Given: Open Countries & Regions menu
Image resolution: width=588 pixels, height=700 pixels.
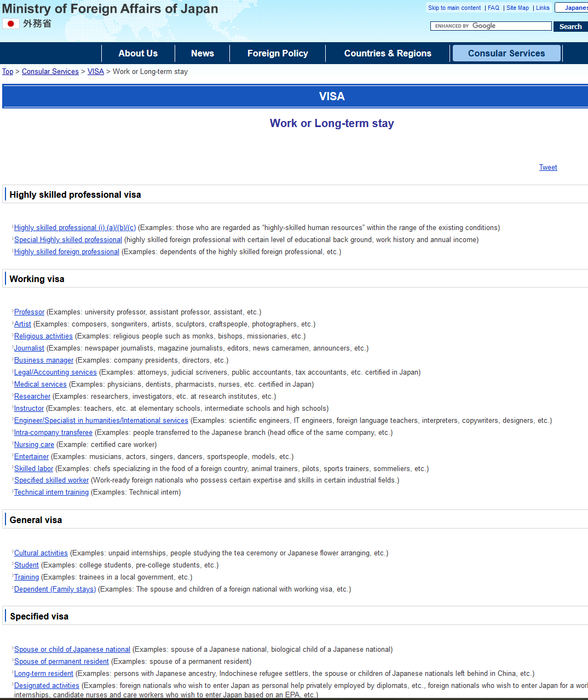Looking at the screenshot, I should (388, 53).
